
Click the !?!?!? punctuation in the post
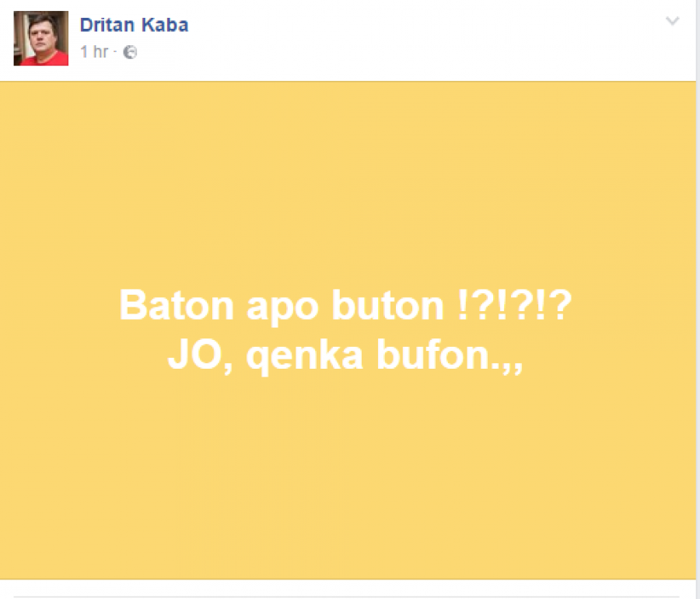coord(515,305)
